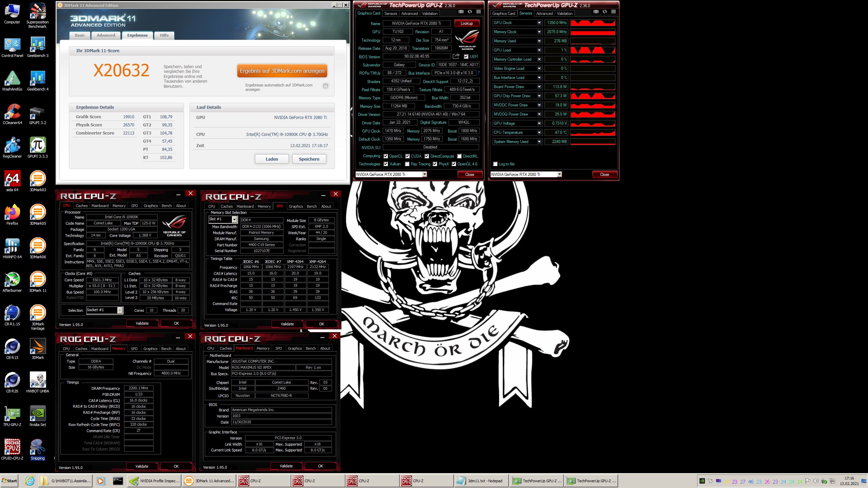
Task: Enable Log to file in GPU-Z Sensors
Action: (495, 164)
